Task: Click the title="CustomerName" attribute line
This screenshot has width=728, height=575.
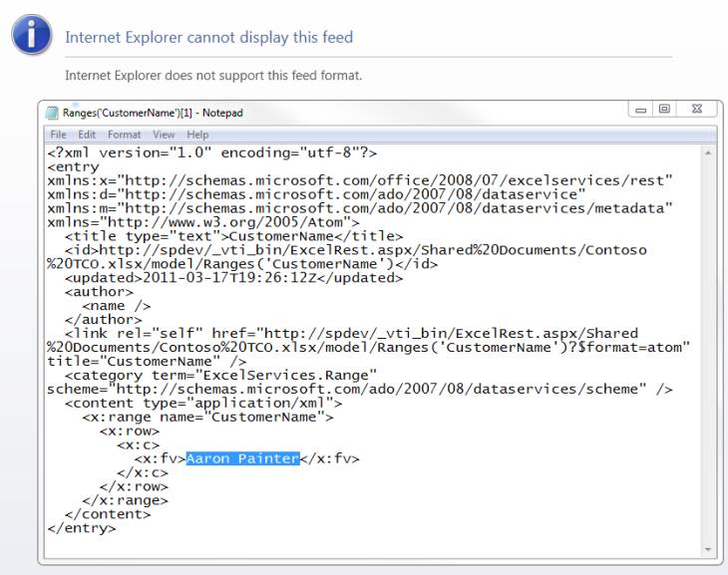Action: (x=147, y=361)
